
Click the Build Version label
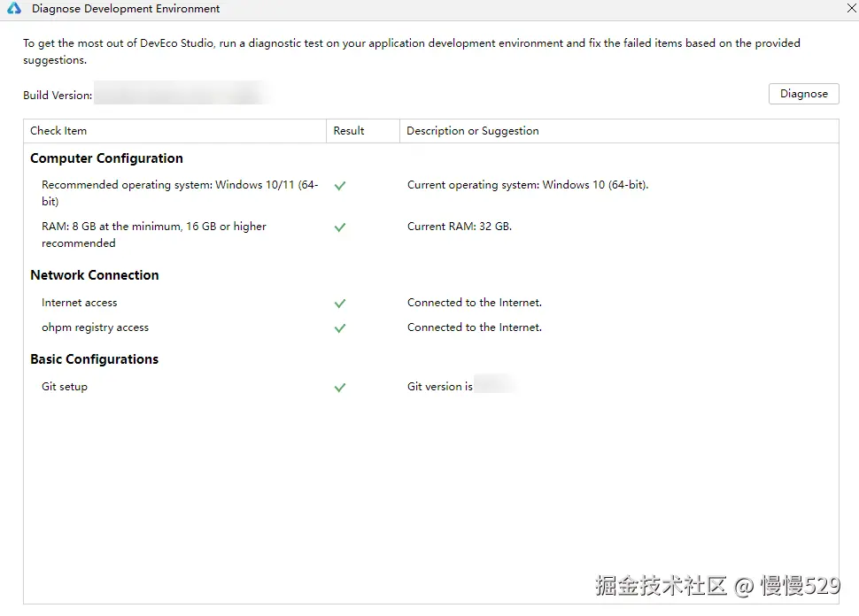58,96
